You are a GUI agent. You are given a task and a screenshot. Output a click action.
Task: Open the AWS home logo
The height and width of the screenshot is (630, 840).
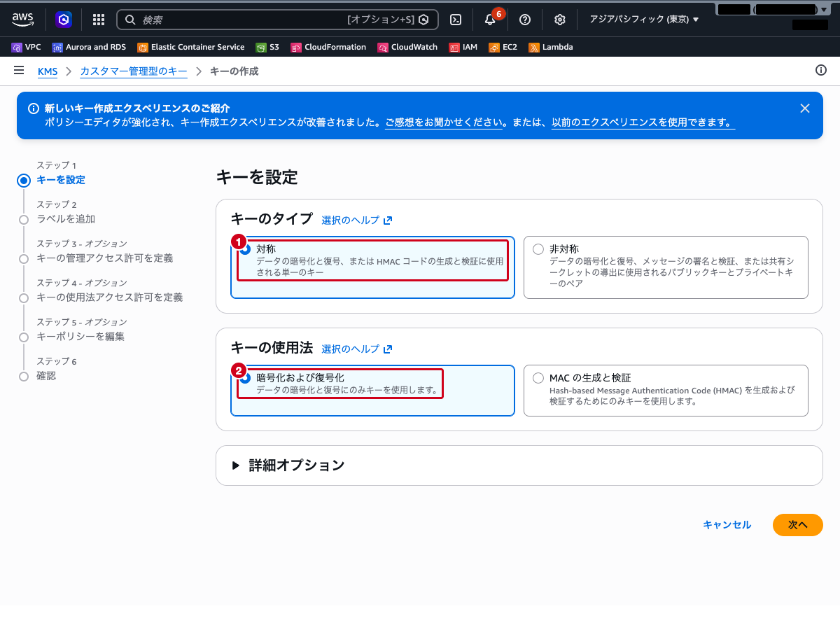coord(22,20)
